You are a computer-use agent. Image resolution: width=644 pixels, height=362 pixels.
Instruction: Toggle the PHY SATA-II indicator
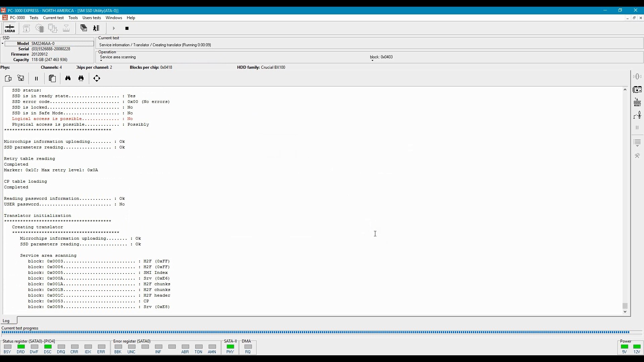point(230,347)
